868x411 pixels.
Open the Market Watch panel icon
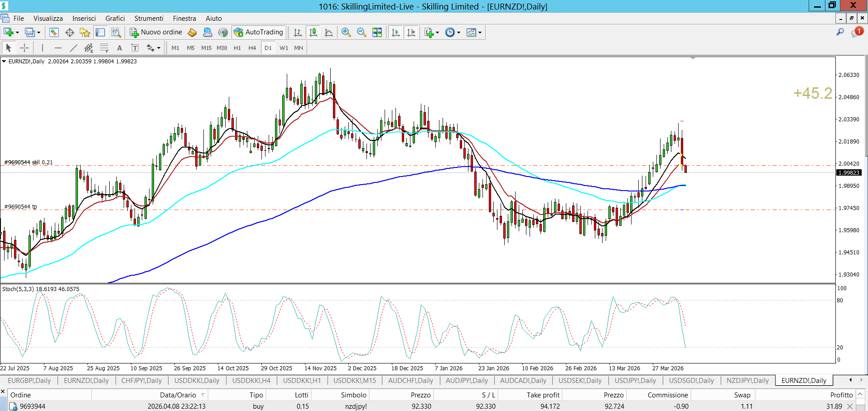pyautogui.click(x=54, y=32)
